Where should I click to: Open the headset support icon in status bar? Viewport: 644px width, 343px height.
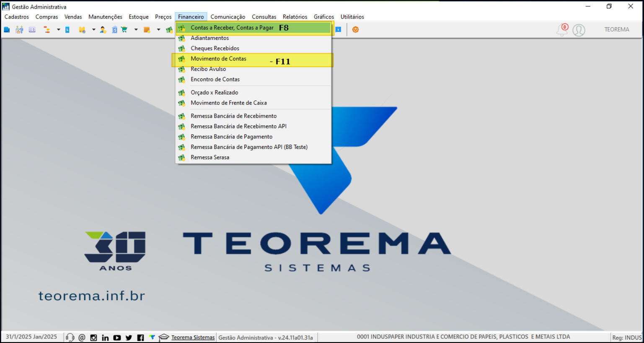pos(70,338)
